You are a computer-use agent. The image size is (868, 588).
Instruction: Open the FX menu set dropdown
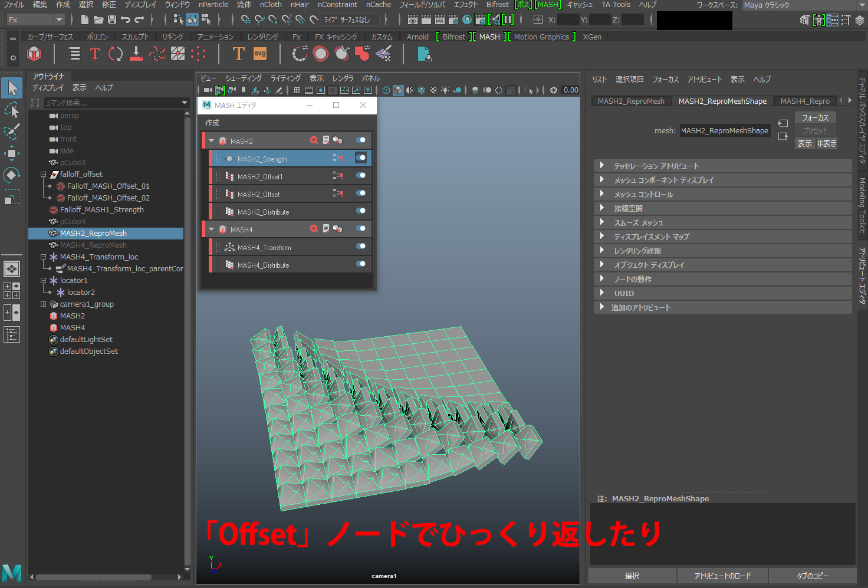(x=35, y=19)
